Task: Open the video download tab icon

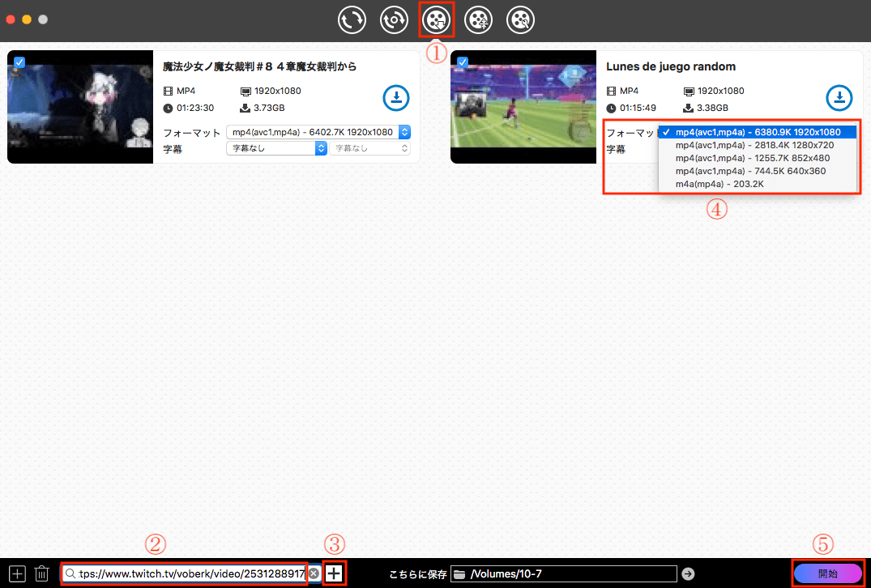Action: tap(437, 19)
